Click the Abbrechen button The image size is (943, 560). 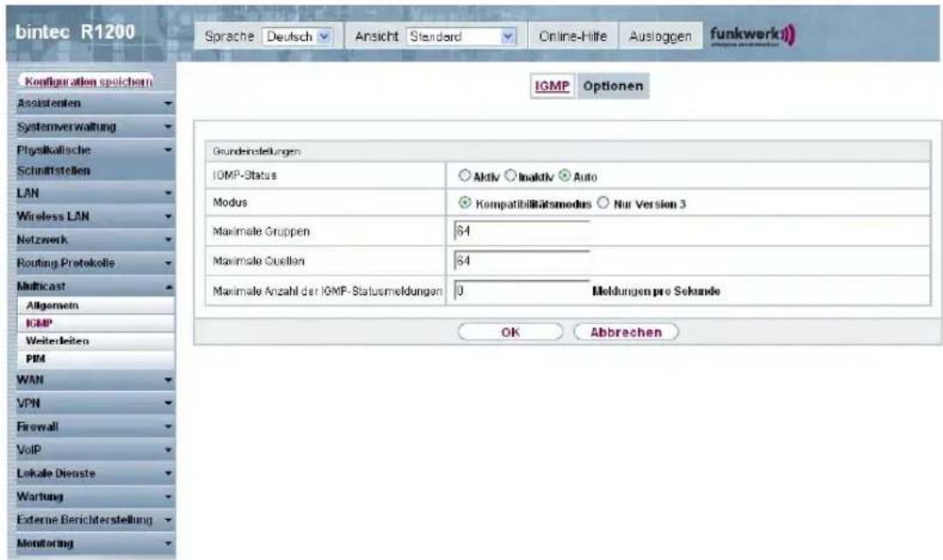(x=626, y=332)
